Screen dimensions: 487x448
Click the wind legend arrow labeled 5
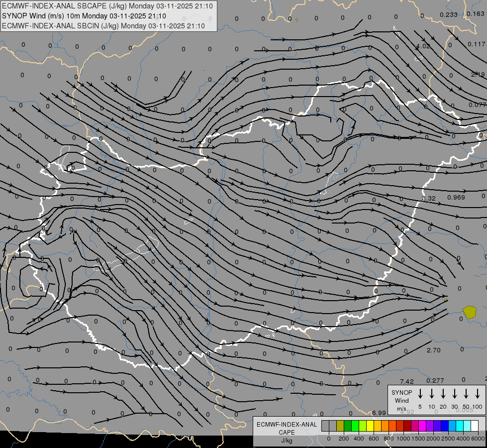420,394
